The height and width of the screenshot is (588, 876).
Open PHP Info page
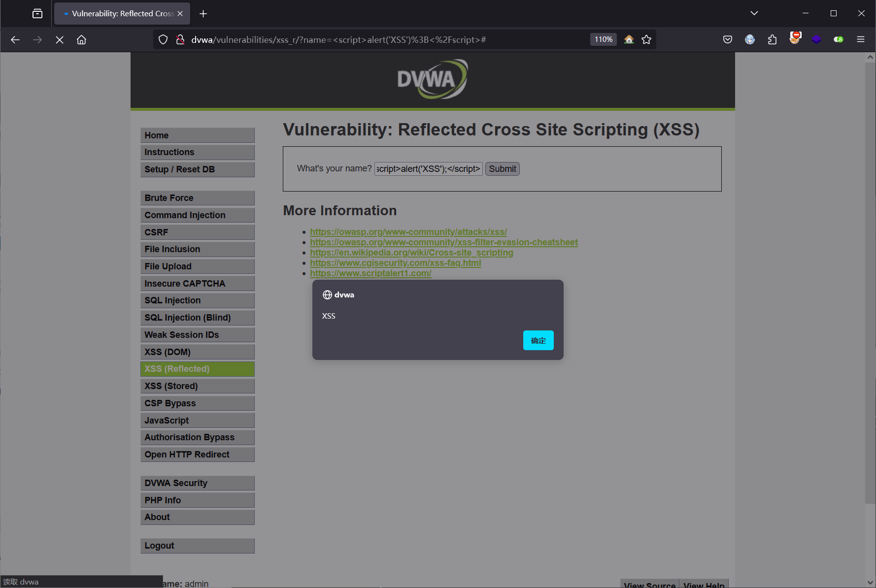pos(198,500)
